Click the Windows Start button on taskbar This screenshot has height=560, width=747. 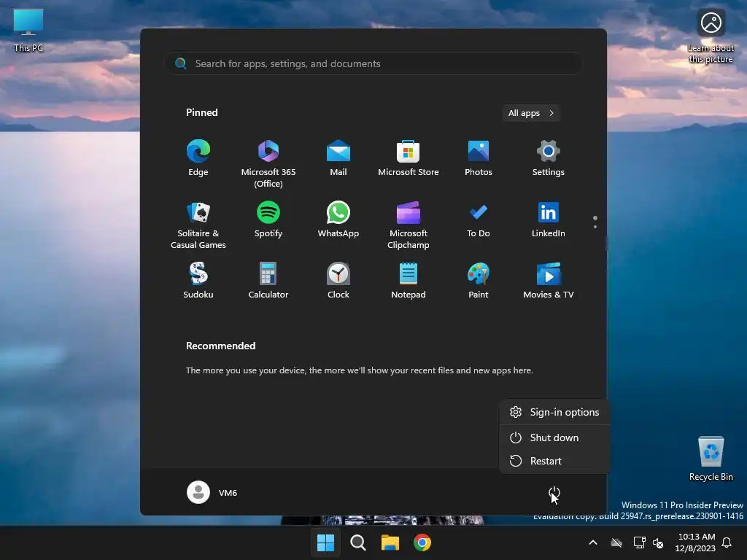pos(326,542)
